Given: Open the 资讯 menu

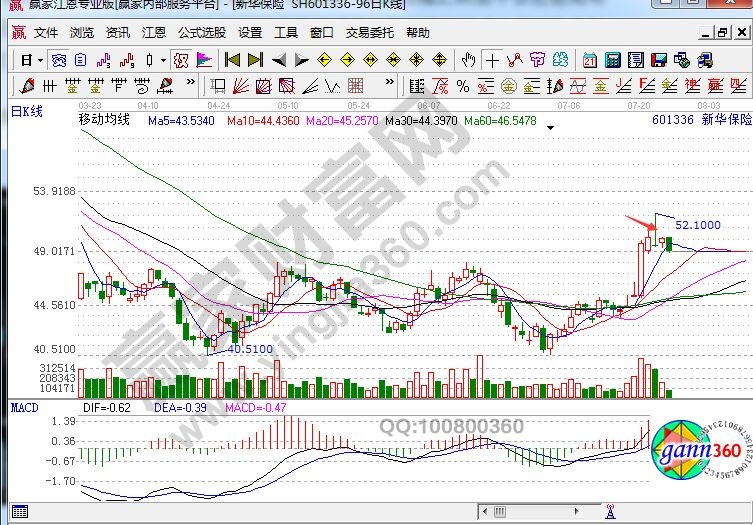Looking at the screenshot, I should (118, 33).
